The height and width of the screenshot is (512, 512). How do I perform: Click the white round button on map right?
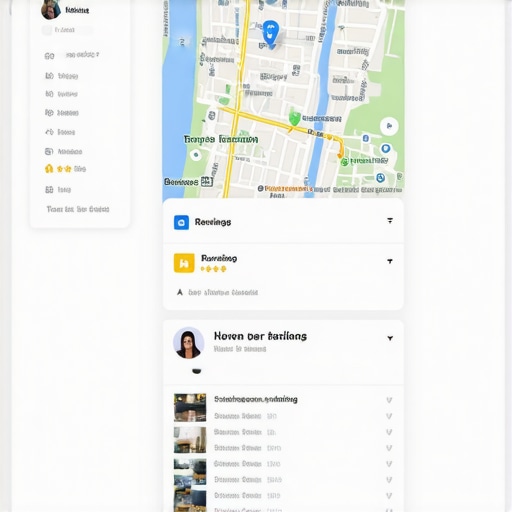pyautogui.click(x=389, y=126)
